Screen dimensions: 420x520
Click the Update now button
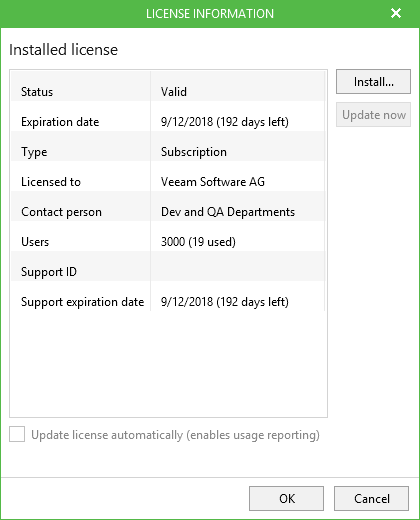[373, 115]
